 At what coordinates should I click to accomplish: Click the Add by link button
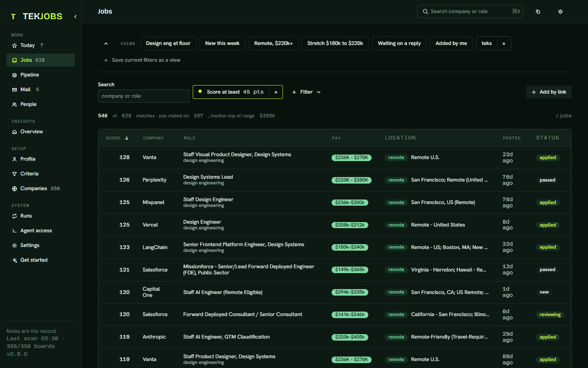click(x=549, y=92)
